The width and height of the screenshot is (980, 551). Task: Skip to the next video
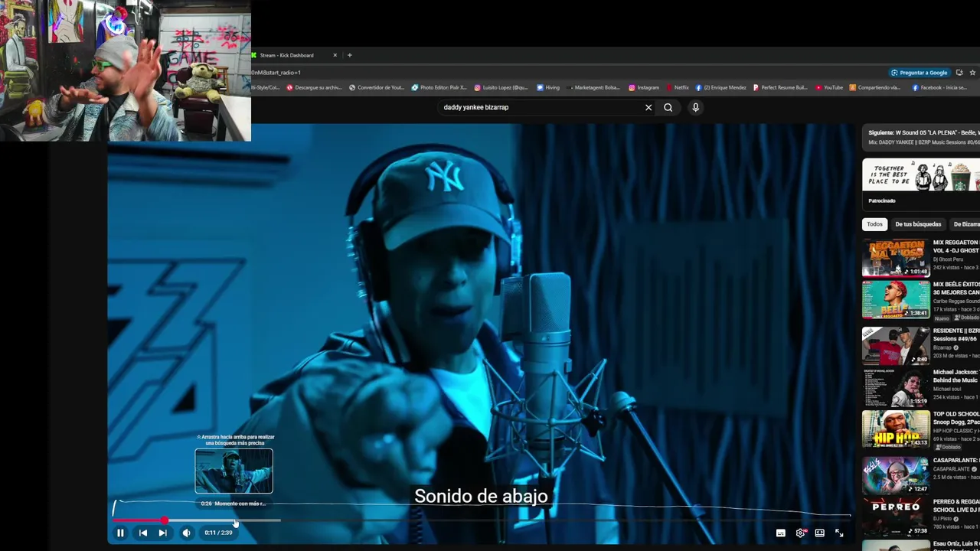click(162, 533)
